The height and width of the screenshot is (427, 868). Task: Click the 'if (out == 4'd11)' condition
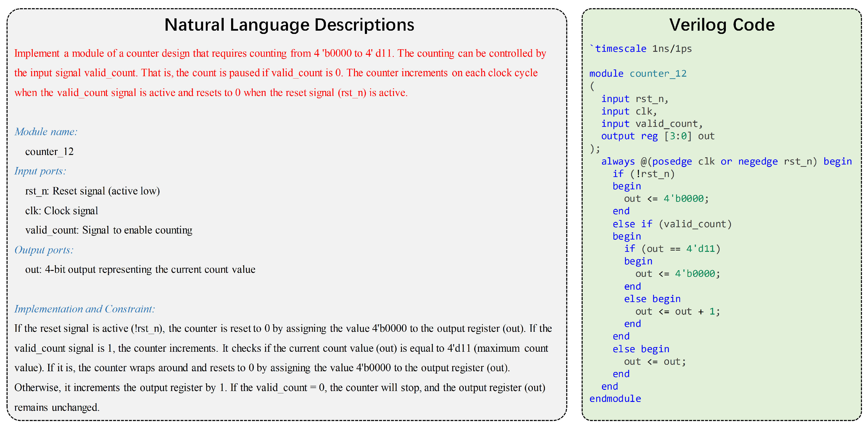(672, 249)
